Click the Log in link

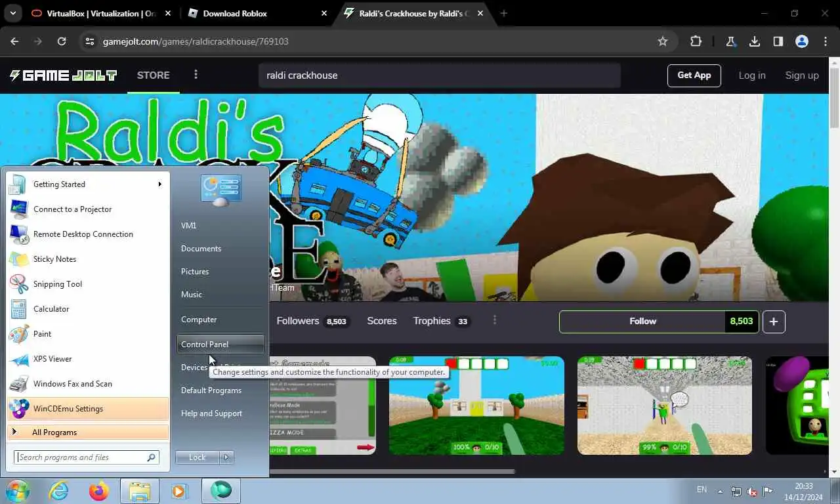(752, 75)
